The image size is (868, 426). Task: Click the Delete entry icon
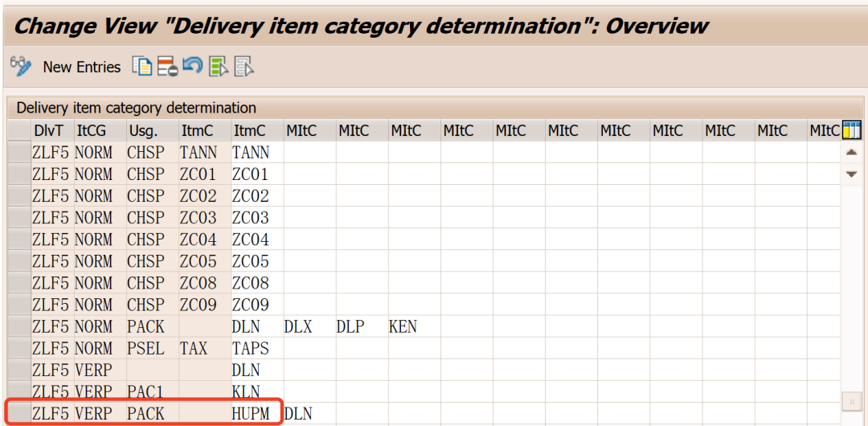coord(167,67)
